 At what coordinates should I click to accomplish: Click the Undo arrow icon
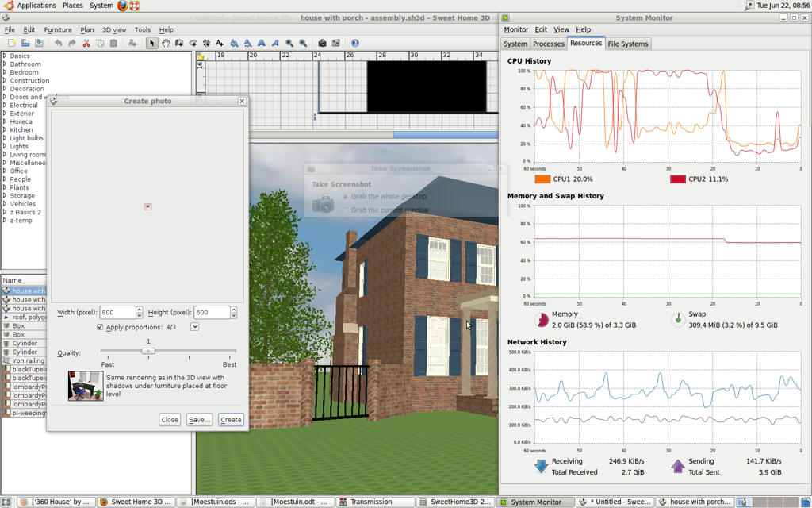click(x=58, y=43)
